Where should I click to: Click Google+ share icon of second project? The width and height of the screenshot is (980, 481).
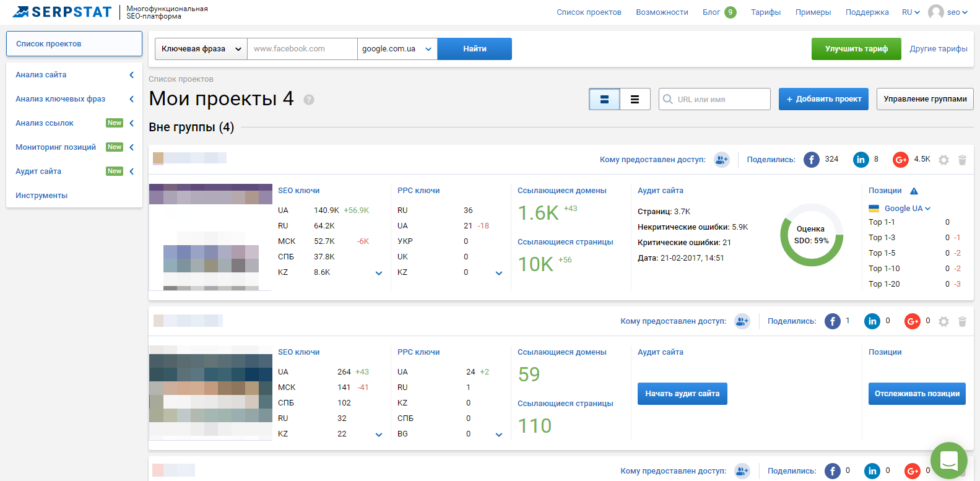point(912,321)
